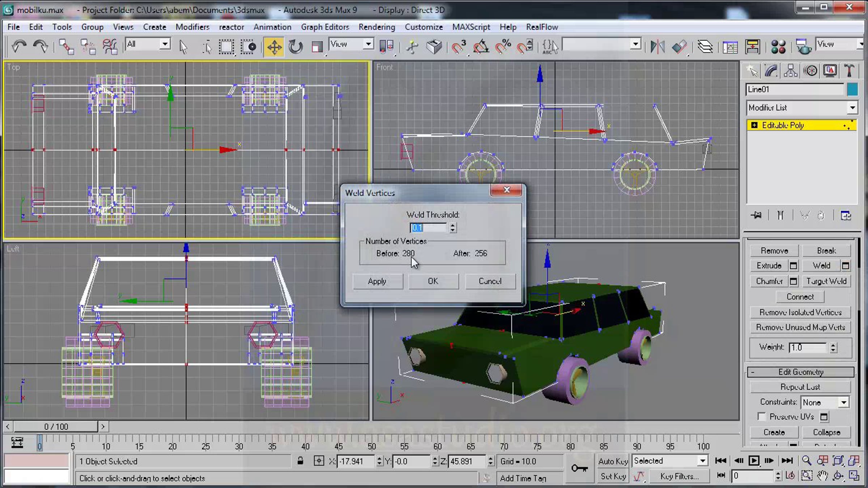Open the Modifiers menu
Screen dimensions: 868x488
pos(192,27)
